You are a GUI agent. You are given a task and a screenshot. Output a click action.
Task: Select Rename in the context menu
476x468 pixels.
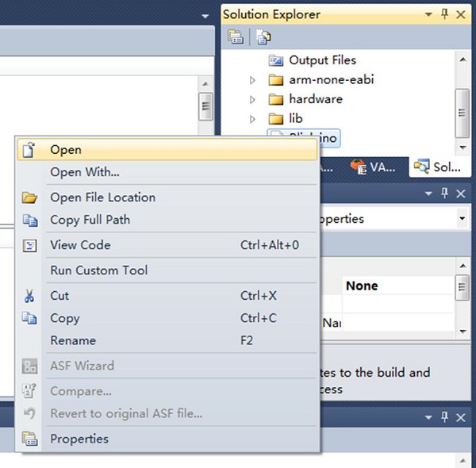coord(73,340)
